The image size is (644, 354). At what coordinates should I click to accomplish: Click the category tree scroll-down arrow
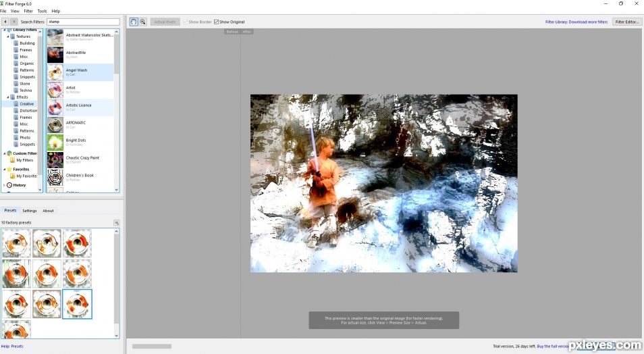(x=40, y=190)
